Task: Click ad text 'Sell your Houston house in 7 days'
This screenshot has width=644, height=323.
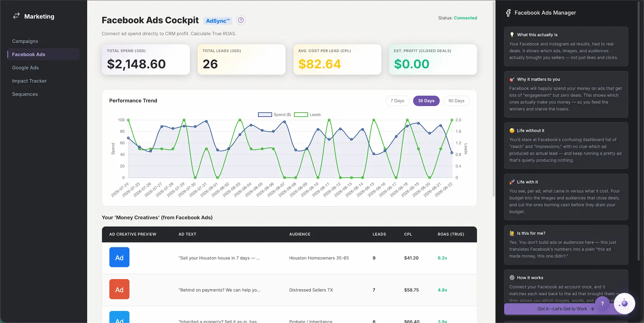Action: tap(219, 258)
